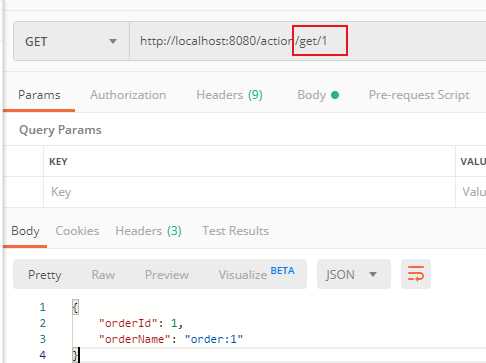The height and width of the screenshot is (363, 486).
Task: Open the response Headers (3) tab
Action: click(148, 231)
